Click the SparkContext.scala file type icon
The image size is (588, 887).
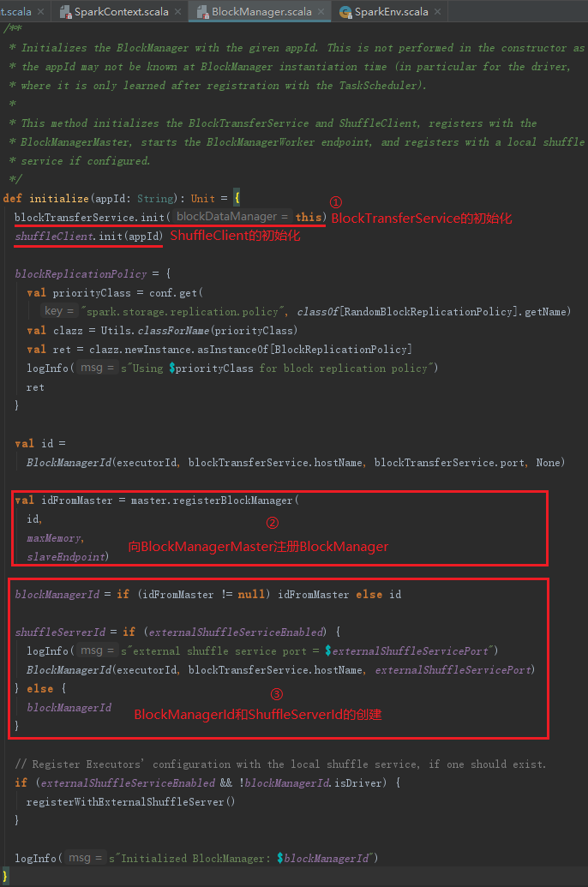[x=65, y=11]
